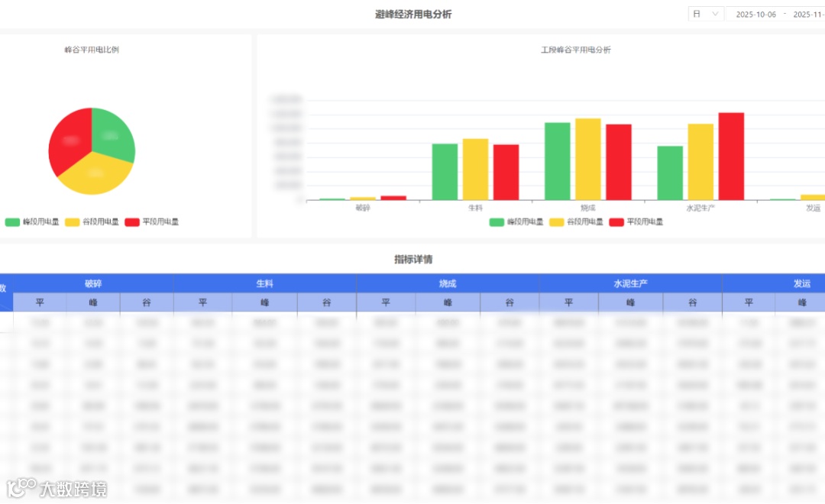825x504 pixels.
Task: Click the red bar for 水泥生产
Action: (731, 157)
